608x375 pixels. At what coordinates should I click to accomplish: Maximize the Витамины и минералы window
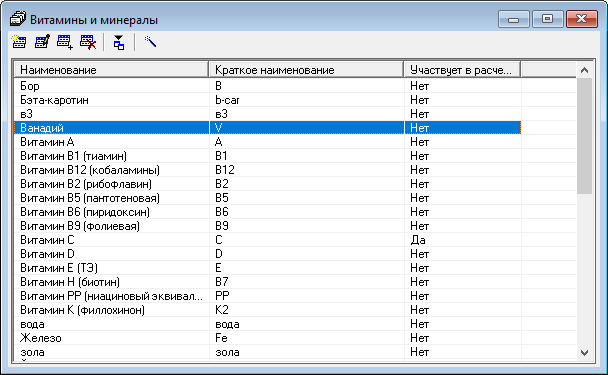(x=548, y=19)
